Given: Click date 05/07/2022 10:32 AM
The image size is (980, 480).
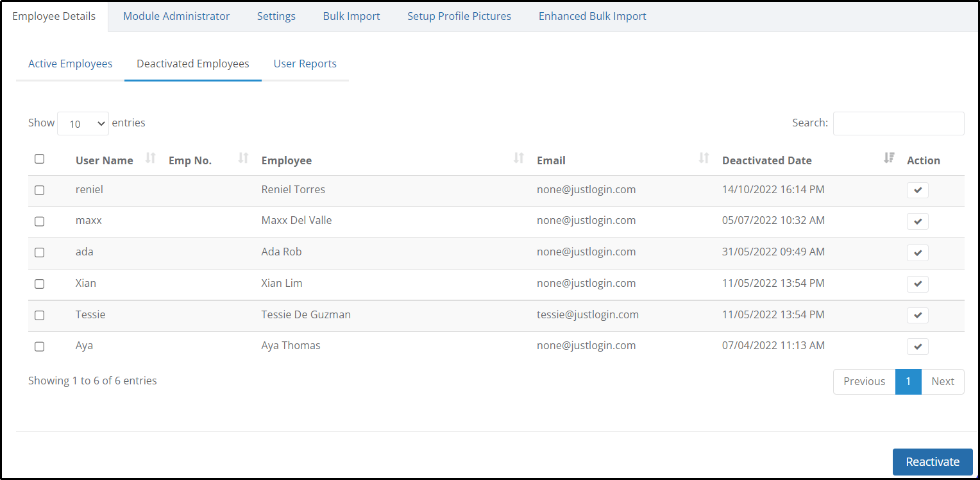Looking at the screenshot, I should pos(773,220).
